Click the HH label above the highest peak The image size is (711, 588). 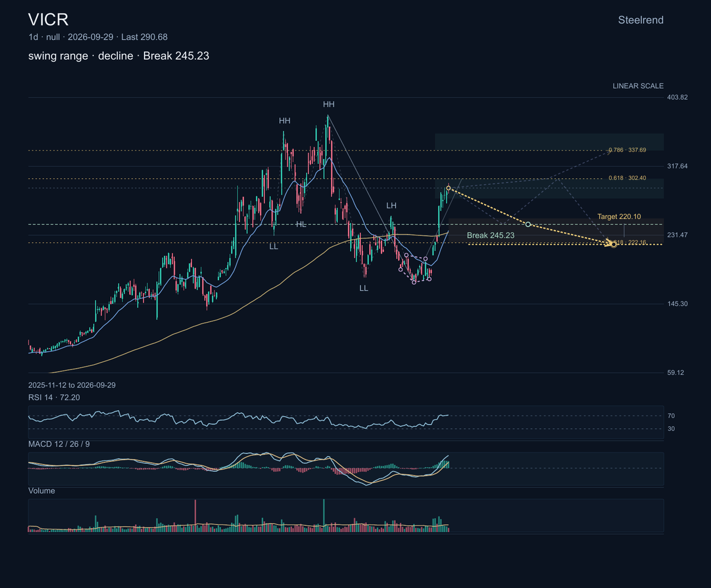click(x=329, y=104)
